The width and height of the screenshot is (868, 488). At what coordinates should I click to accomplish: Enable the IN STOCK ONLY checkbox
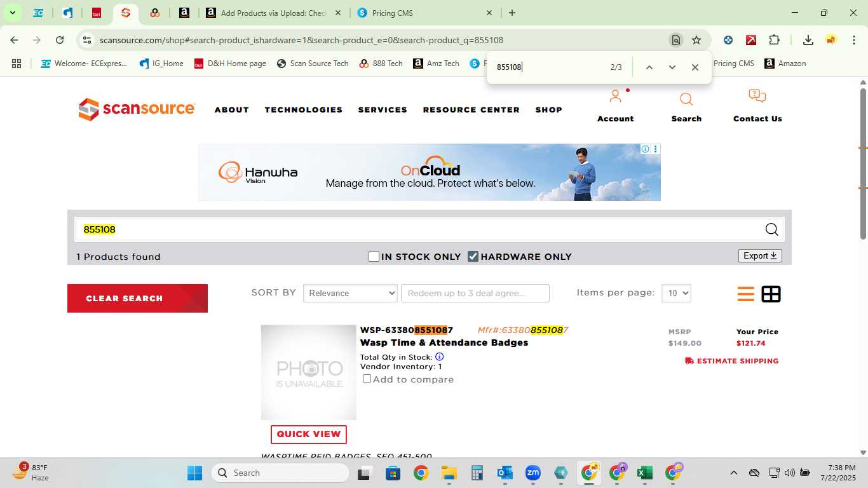coord(374,257)
